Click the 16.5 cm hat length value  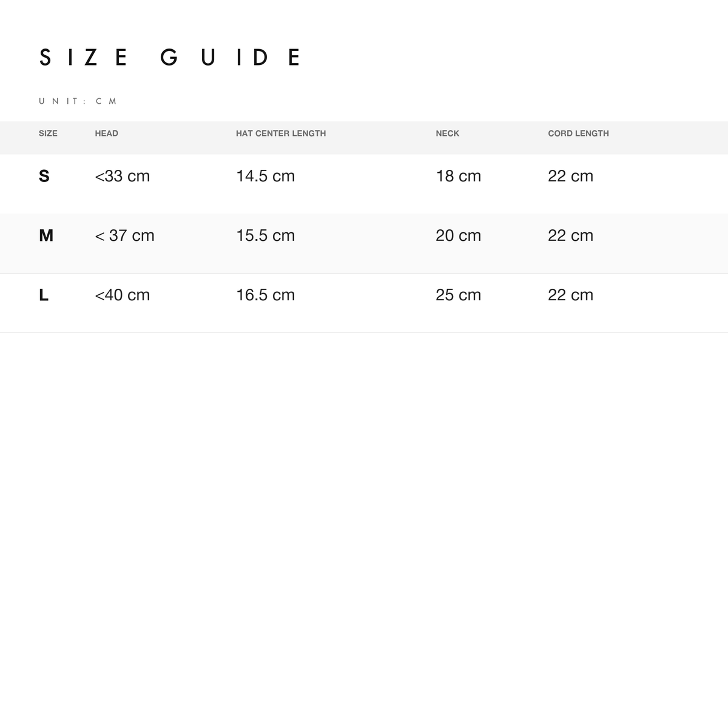266,295
